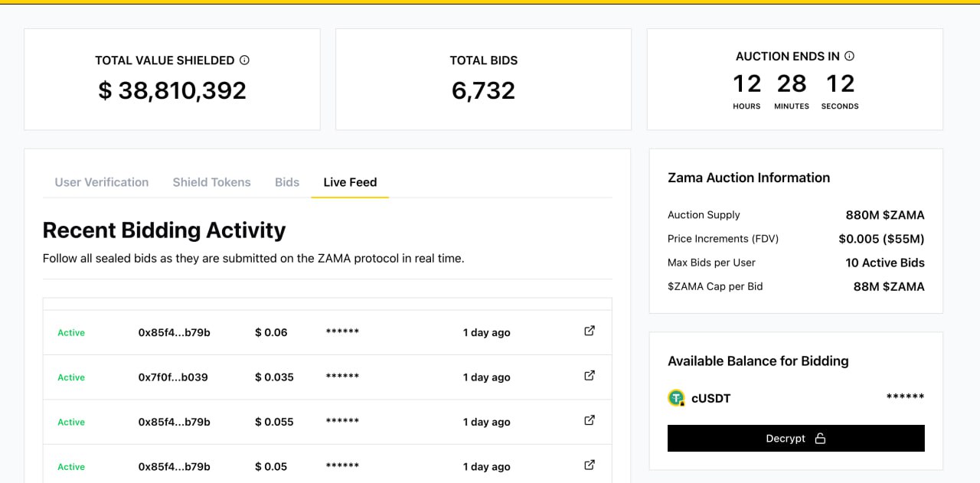Go to the Bids tab
This screenshot has width=980, height=483.
287,182
